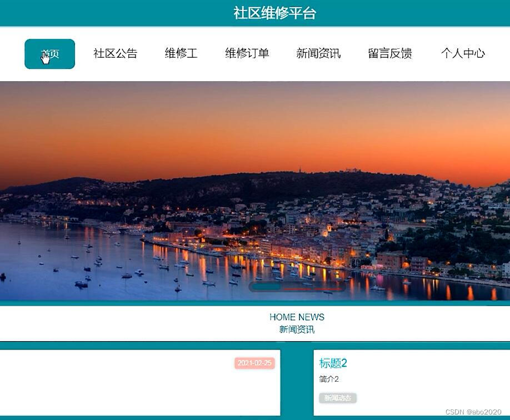Click the 新闻动态 category tag
510x420 pixels.
pyautogui.click(x=338, y=398)
